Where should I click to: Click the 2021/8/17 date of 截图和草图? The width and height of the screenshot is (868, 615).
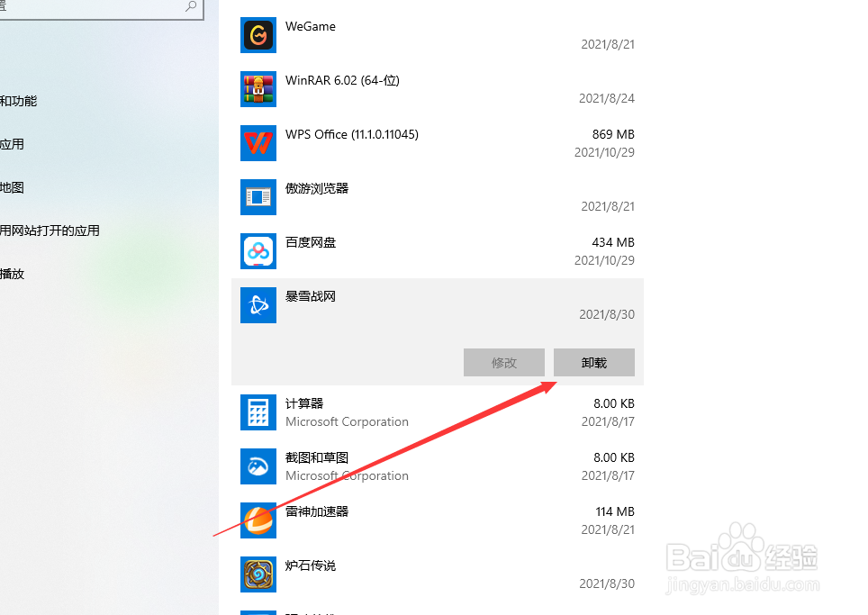click(608, 475)
